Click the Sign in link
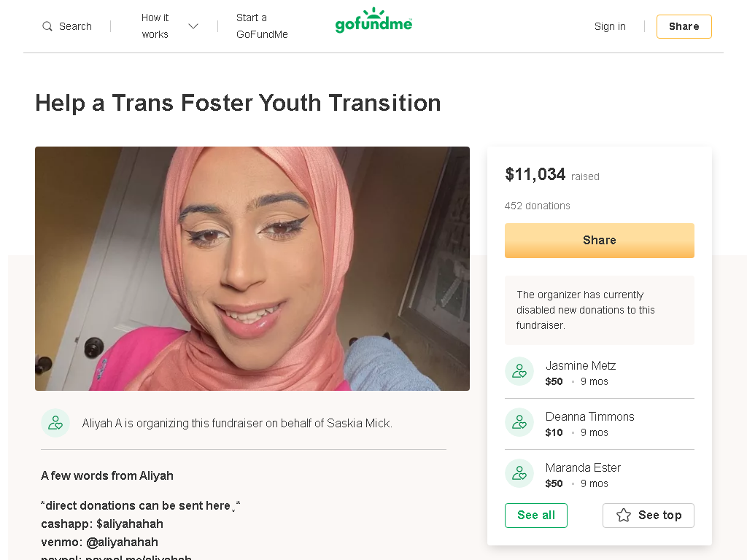The image size is (747, 560). tap(610, 26)
